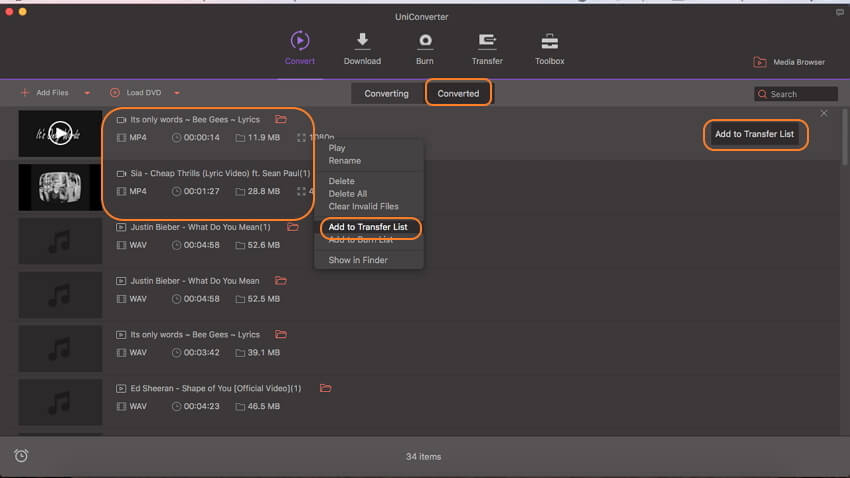Image resolution: width=850 pixels, height=478 pixels.
Task: Click the '00:03:42' duration text
Action: 202,353
